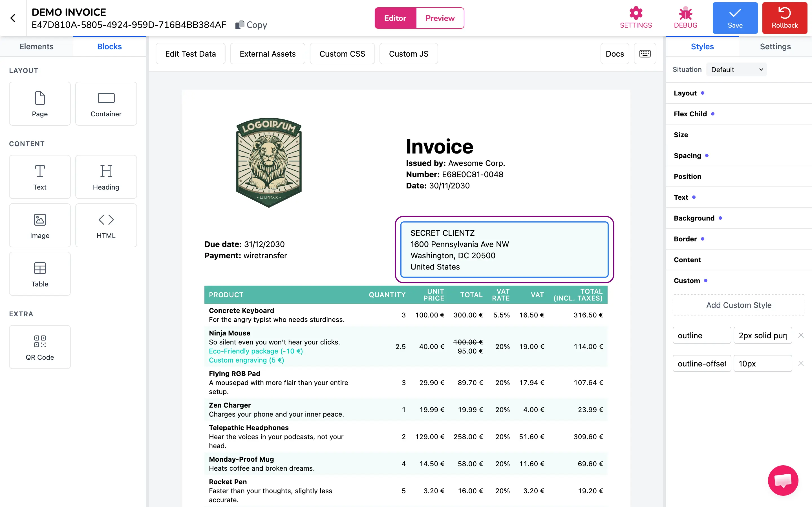The width and height of the screenshot is (812, 507).
Task: Open the Situation dropdown
Action: click(x=736, y=69)
